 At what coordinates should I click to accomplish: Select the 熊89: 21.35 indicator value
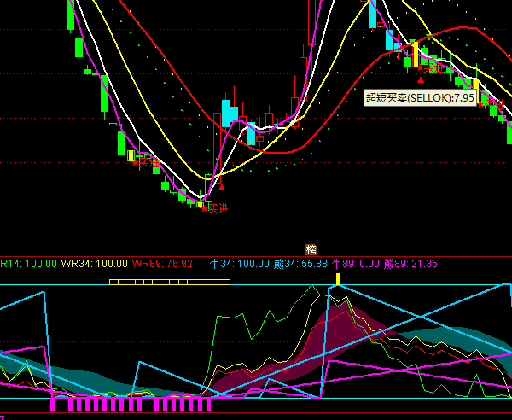pyautogui.click(x=410, y=264)
